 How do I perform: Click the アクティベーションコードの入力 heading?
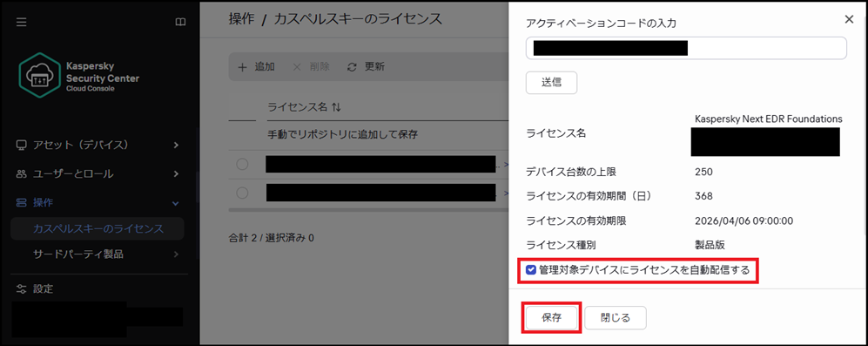pyautogui.click(x=601, y=23)
